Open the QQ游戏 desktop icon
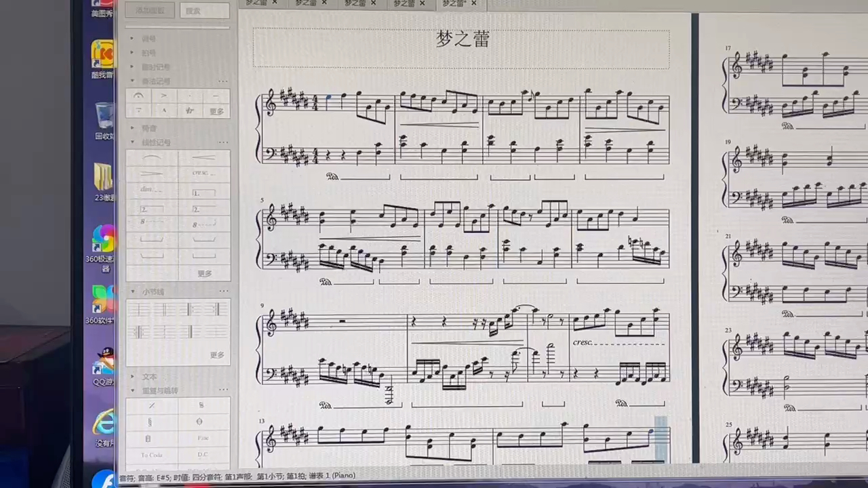Image resolution: width=868 pixels, height=488 pixels. coord(104,366)
